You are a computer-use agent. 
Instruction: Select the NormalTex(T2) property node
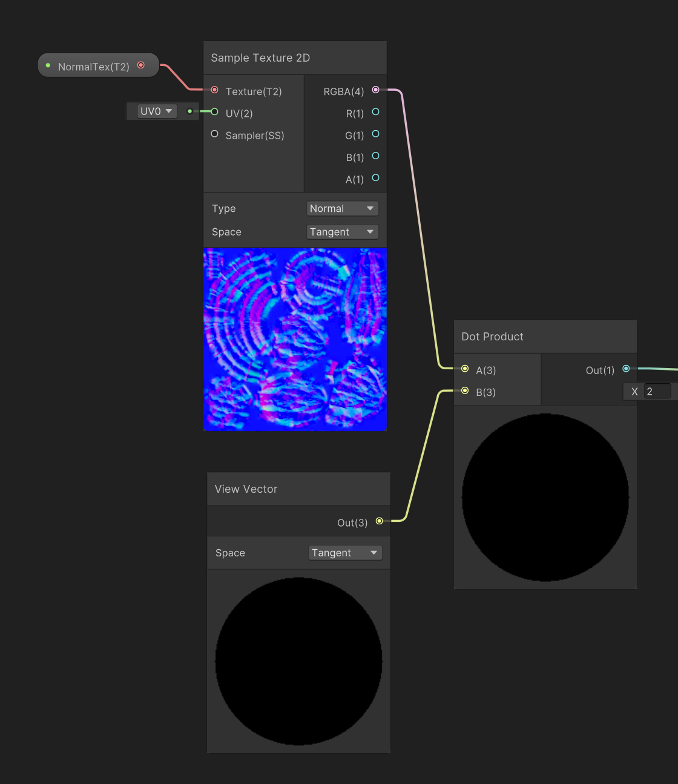pos(99,65)
